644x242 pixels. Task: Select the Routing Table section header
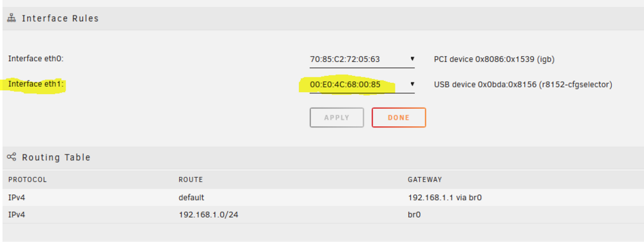pyautogui.click(x=323, y=157)
